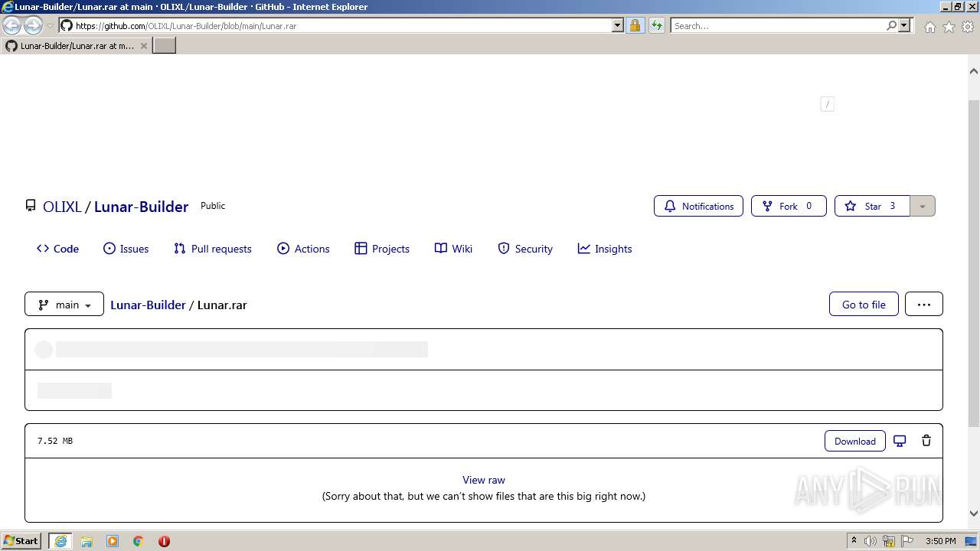Click the browser Back arrow button

point(12,25)
